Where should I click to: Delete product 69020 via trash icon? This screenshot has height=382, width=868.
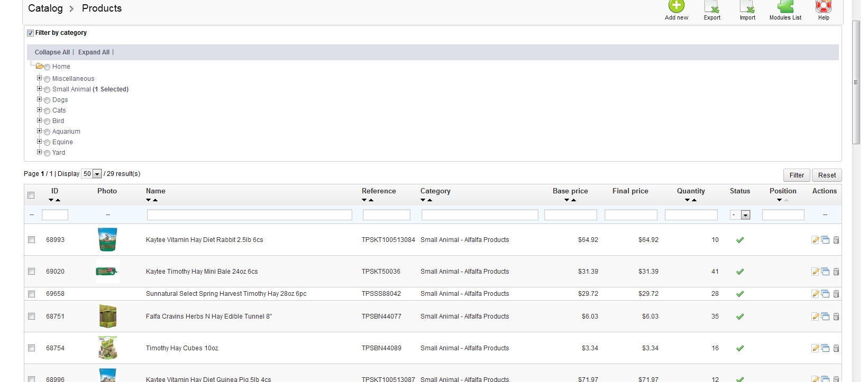(x=836, y=272)
